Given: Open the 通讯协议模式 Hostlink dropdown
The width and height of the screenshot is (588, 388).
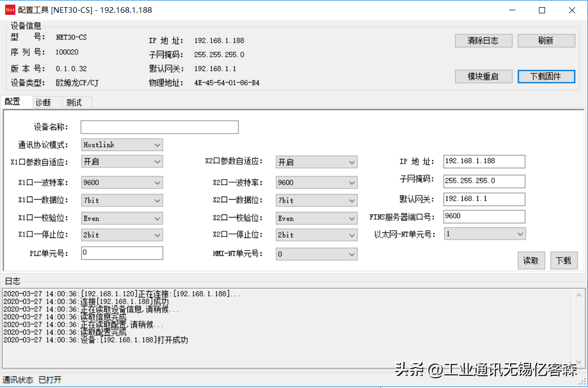Looking at the screenshot, I should point(122,145).
